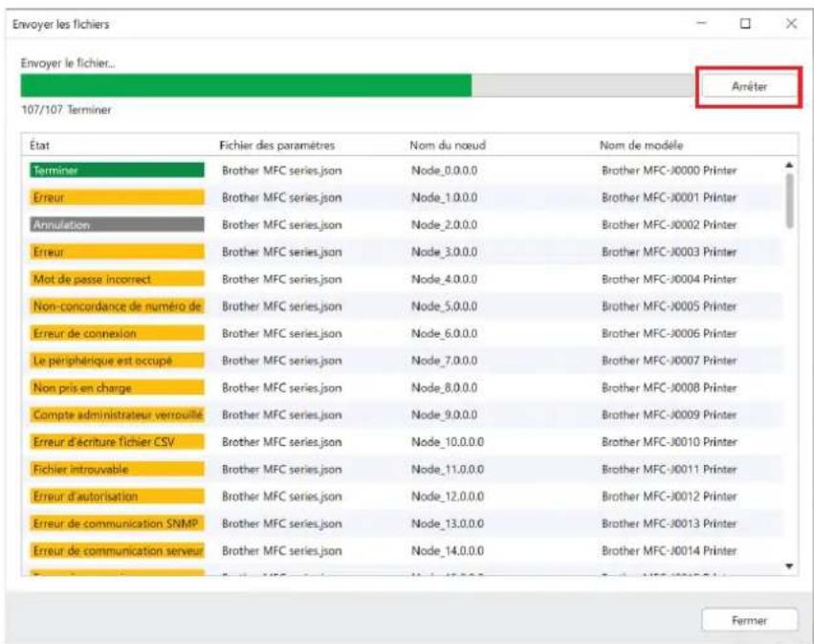Close the Envoyer les fichiers window

(791, 23)
